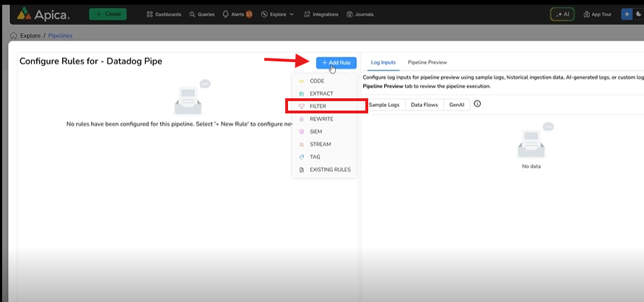Click the Add Rule dropdown button
The image size is (644, 302).
[x=336, y=63]
